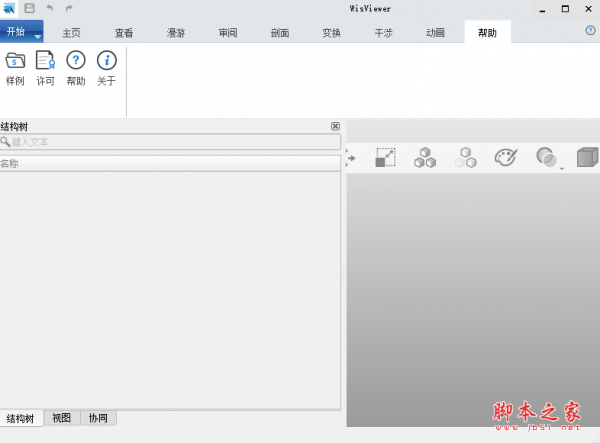Click the three-cubes assembly icon
The image size is (600, 443).
425,158
